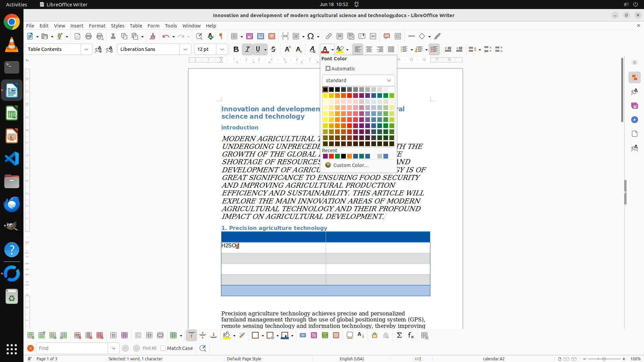Click the Automatic font color button

click(340, 69)
